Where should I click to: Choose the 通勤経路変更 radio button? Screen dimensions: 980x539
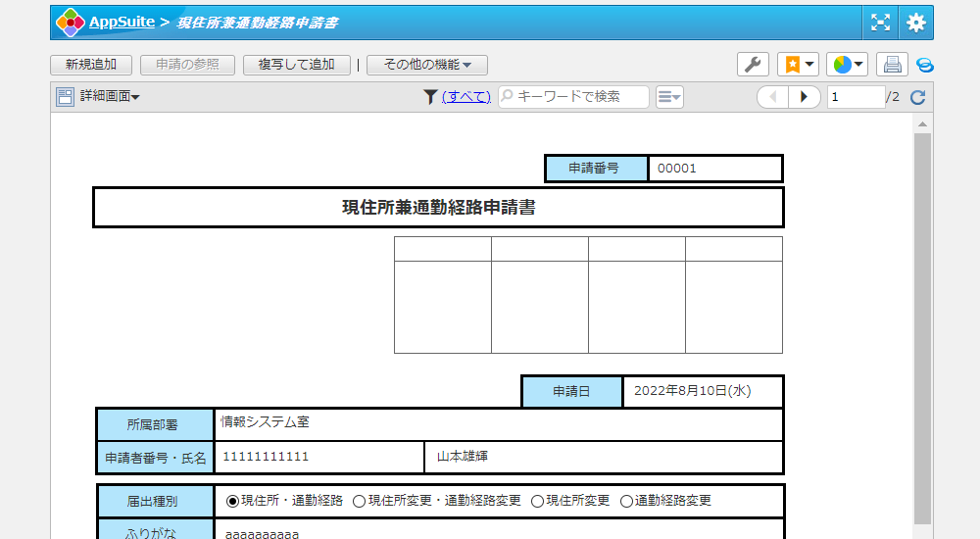pyautogui.click(x=626, y=501)
